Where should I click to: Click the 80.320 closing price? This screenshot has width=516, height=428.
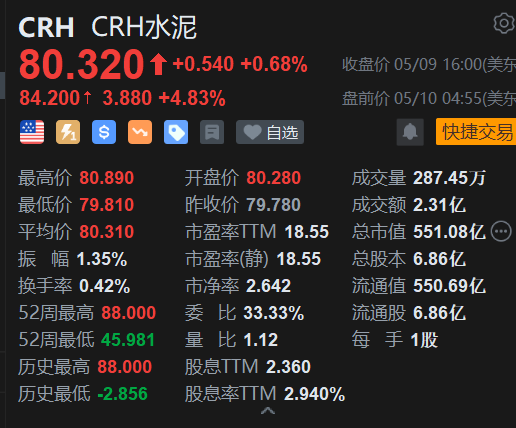coord(82,64)
